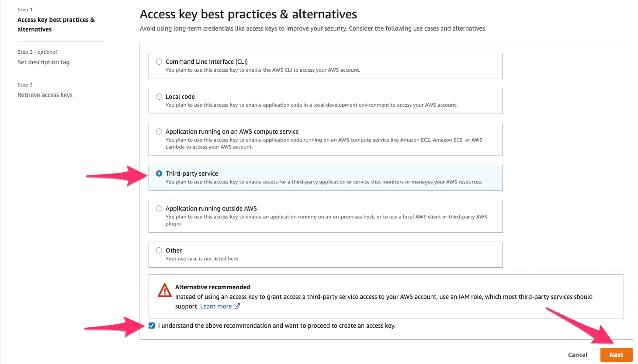The width and height of the screenshot is (638, 364).
Task: Click the highlighted Third-party service card
Action: (x=326, y=177)
